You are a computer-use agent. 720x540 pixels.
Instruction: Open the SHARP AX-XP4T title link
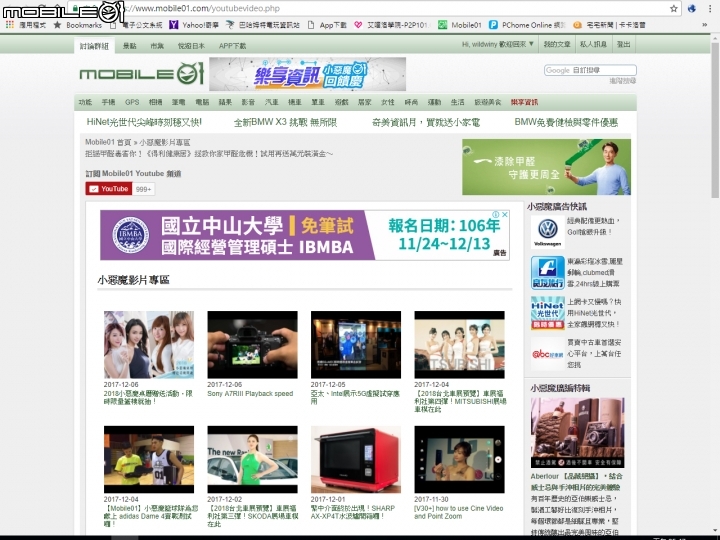point(353,512)
